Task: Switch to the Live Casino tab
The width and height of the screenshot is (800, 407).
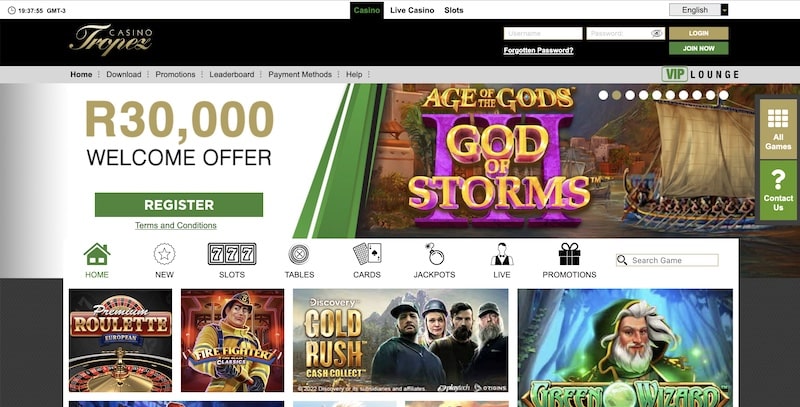Action: 412,10
